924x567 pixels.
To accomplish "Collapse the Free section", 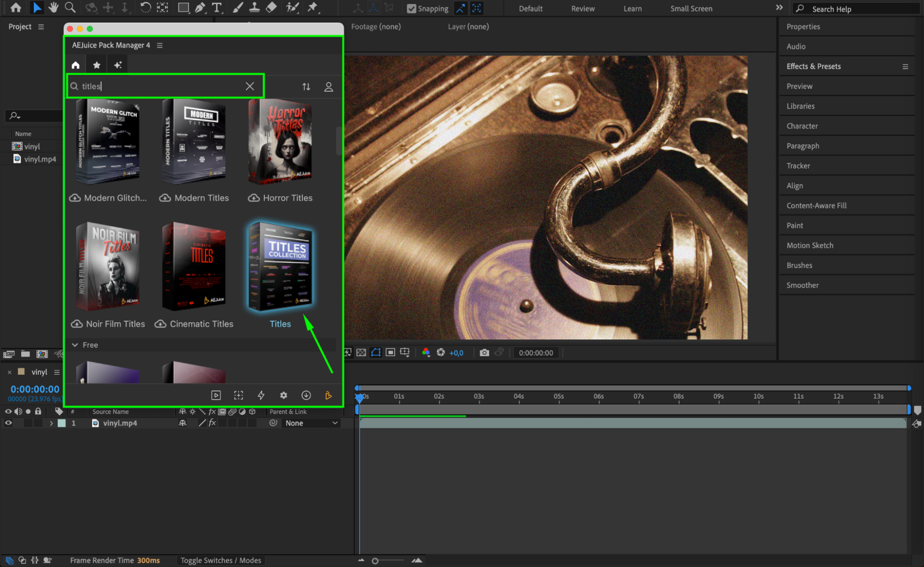I will [x=75, y=345].
